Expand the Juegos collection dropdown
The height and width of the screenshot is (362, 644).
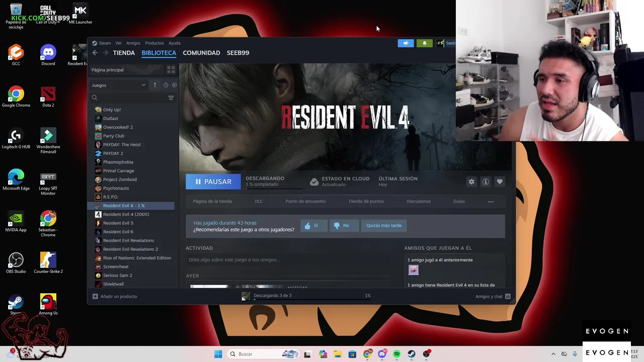(143, 85)
